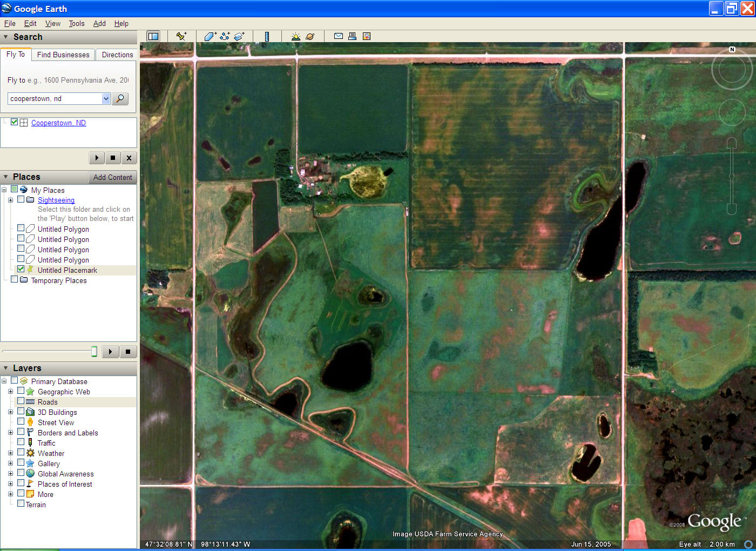Image resolution: width=756 pixels, height=551 pixels.
Task: Stop tour button in Places panel
Action: pos(128,352)
